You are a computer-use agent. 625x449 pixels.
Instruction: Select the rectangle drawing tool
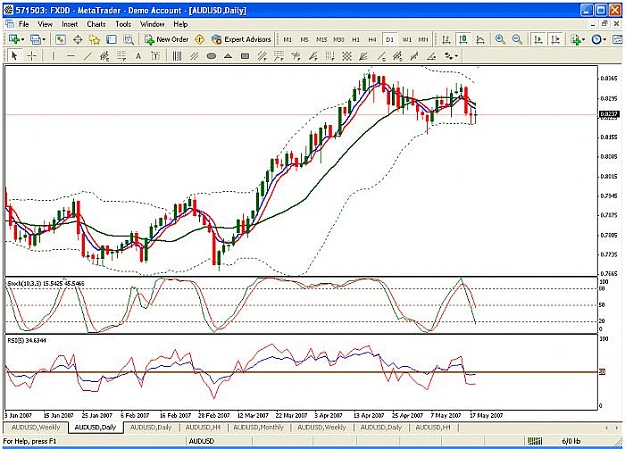245,56
